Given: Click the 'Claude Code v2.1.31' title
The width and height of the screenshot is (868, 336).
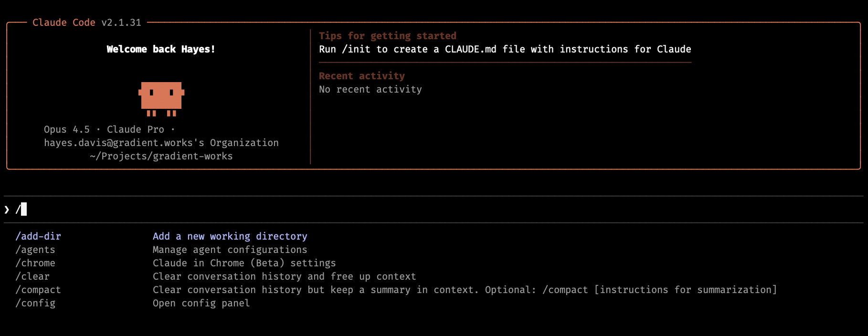Looking at the screenshot, I should click(x=87, y=22).
